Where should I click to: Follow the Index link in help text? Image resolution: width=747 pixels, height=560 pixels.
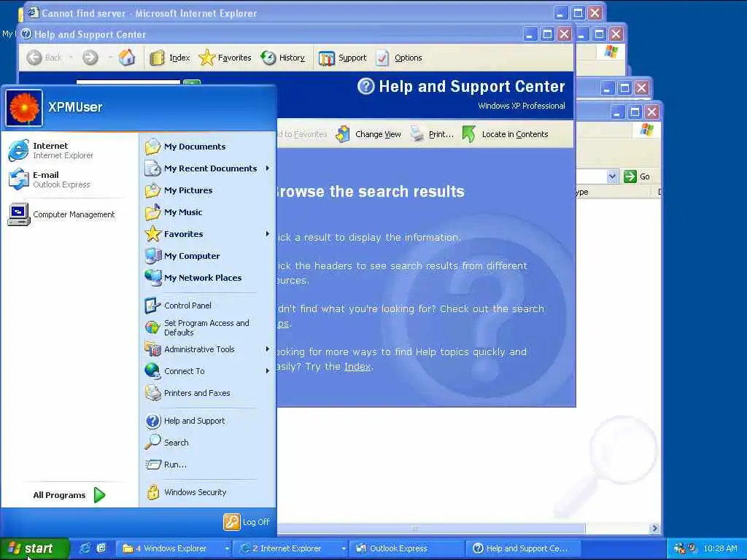pyautogui.click(x=357, y=367)
